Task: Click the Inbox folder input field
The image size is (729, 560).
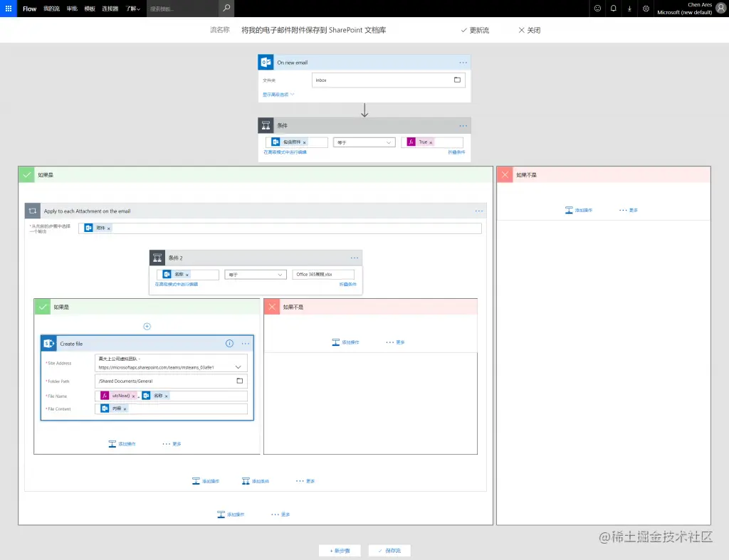Action: pos(388,80)
